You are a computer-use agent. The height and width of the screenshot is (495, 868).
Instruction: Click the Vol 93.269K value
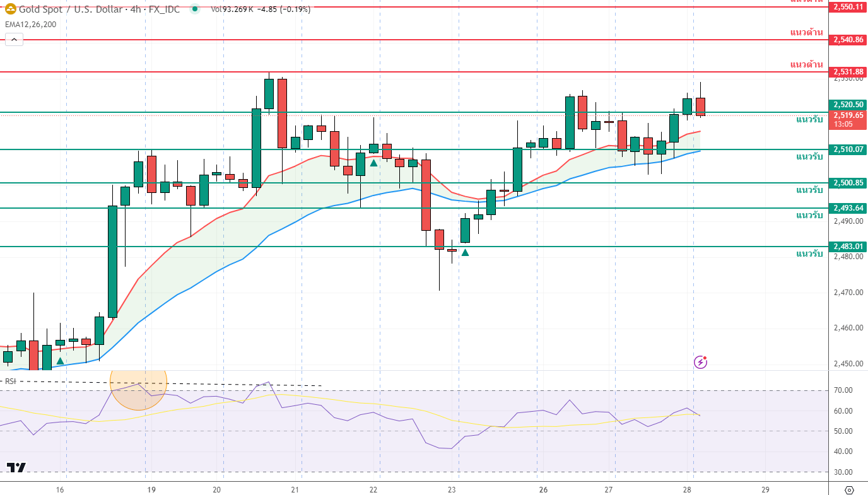click(x=232, y=9)
